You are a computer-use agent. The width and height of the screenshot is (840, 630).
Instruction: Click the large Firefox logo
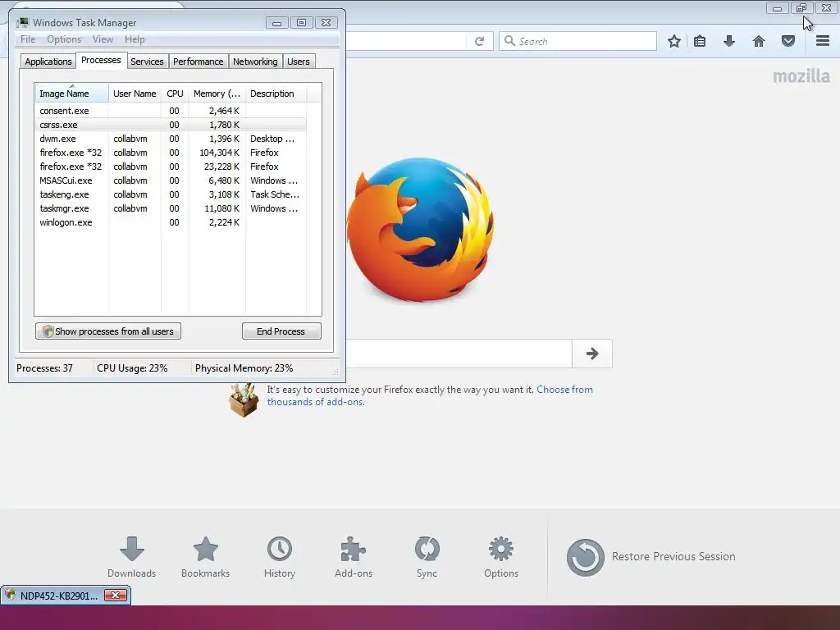pos(421,230)
